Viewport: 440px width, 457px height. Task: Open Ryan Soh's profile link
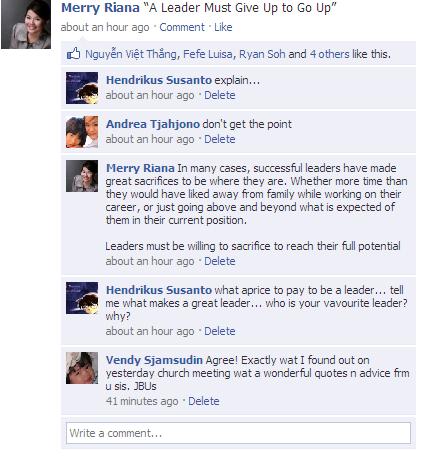coord(262,54)
